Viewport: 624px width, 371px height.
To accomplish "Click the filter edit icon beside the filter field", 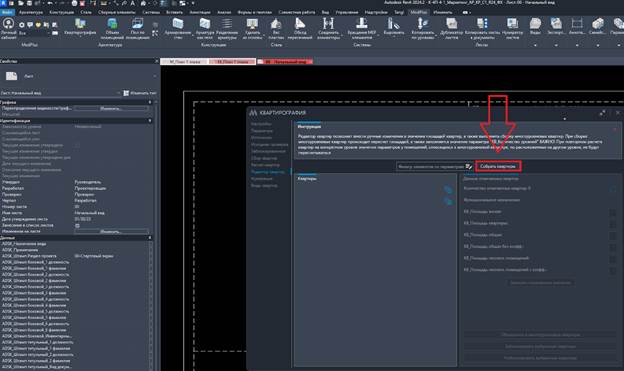I will click(x=469, y=166).
